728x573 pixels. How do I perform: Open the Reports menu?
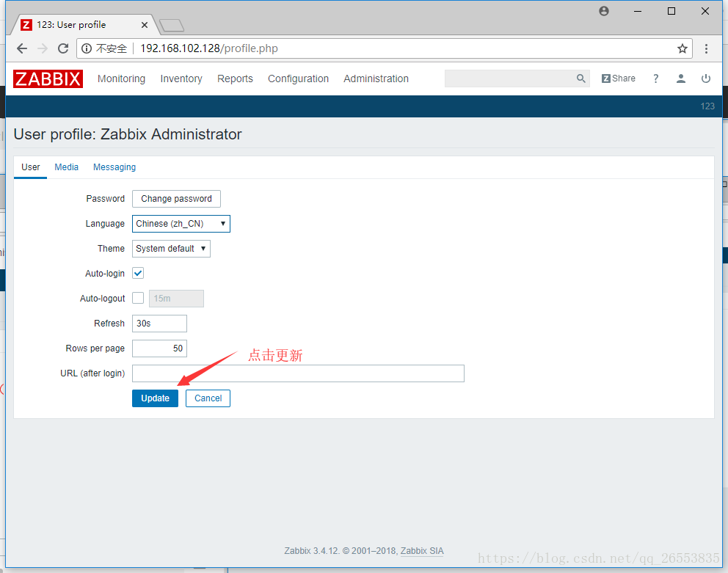point(235,79)
